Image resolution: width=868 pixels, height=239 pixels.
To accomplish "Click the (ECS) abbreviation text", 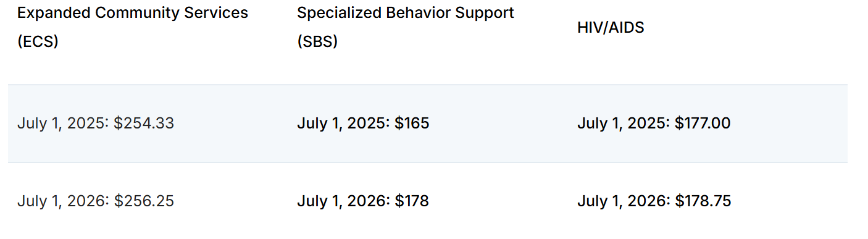I will (x=38, y=43).
